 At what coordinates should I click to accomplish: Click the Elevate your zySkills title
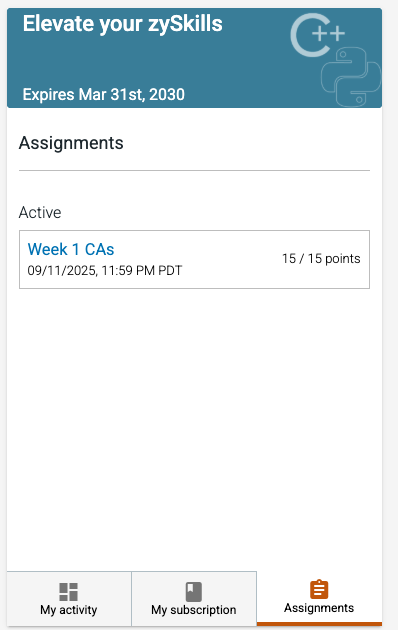(122, 24)
